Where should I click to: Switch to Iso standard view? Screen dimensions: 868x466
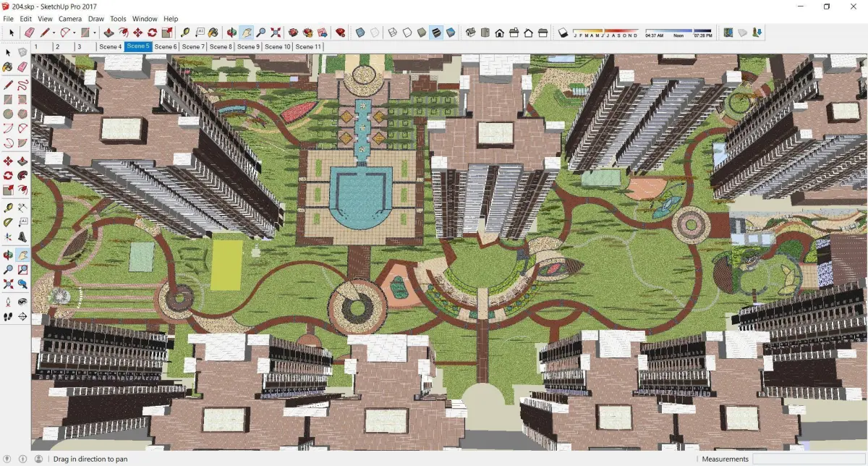tap(471, 33)
